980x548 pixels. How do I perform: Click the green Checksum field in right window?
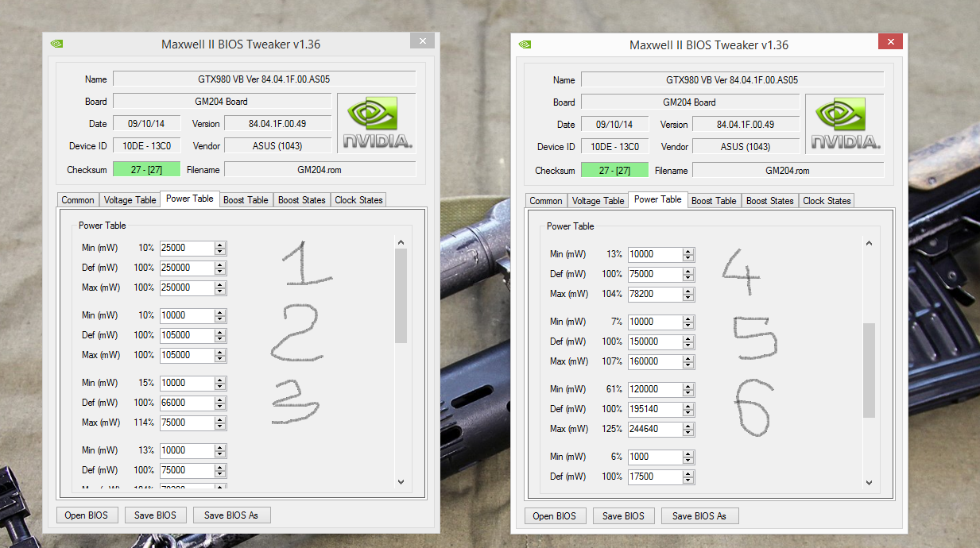coord(615,170)
